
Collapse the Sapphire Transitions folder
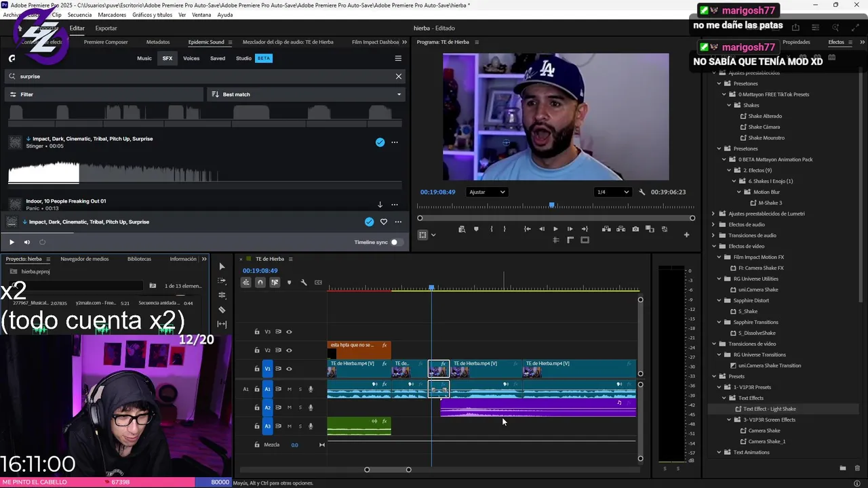[x=719, y=322]
